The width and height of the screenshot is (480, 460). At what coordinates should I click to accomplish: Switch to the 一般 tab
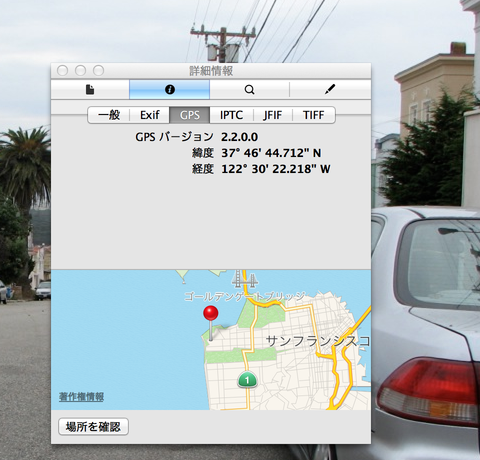[x=109, y=115]
